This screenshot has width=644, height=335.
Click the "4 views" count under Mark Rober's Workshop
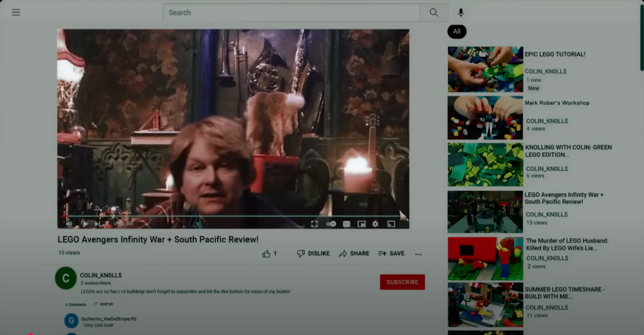coord(535,129)
